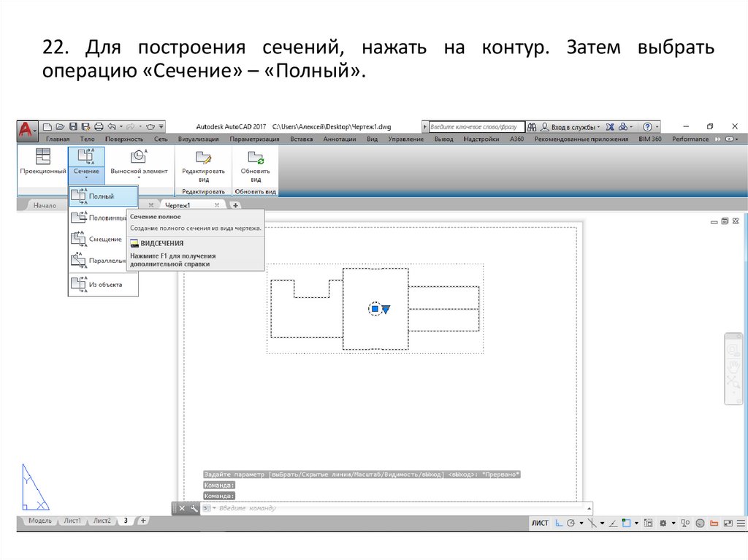Toggle ortho mode icon in status bar

(x=559, y=523)
